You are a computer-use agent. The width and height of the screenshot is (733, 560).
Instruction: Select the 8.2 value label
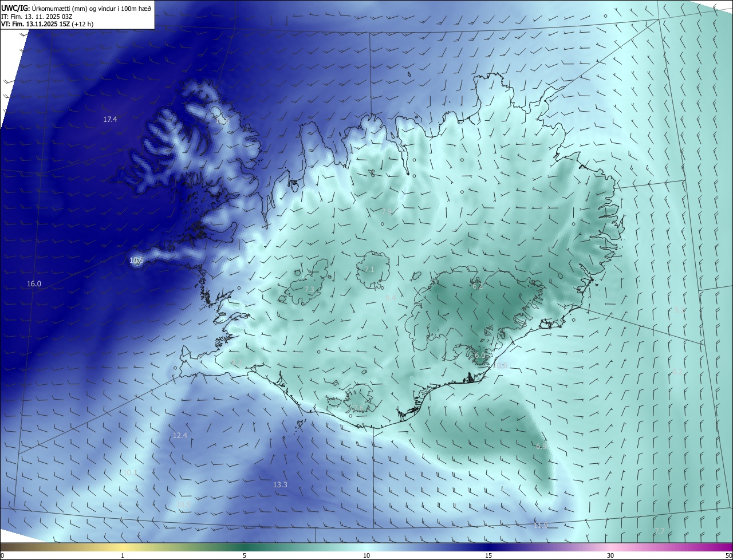236,362
